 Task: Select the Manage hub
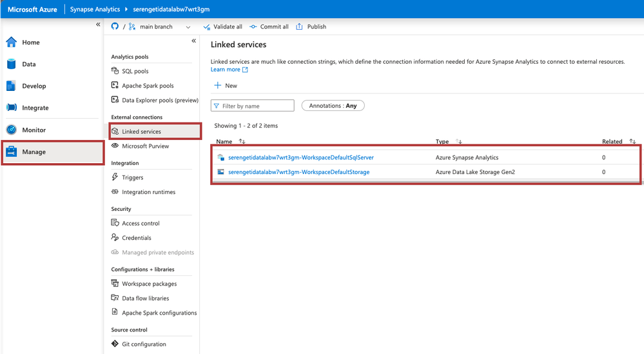[x=53, y=152]
